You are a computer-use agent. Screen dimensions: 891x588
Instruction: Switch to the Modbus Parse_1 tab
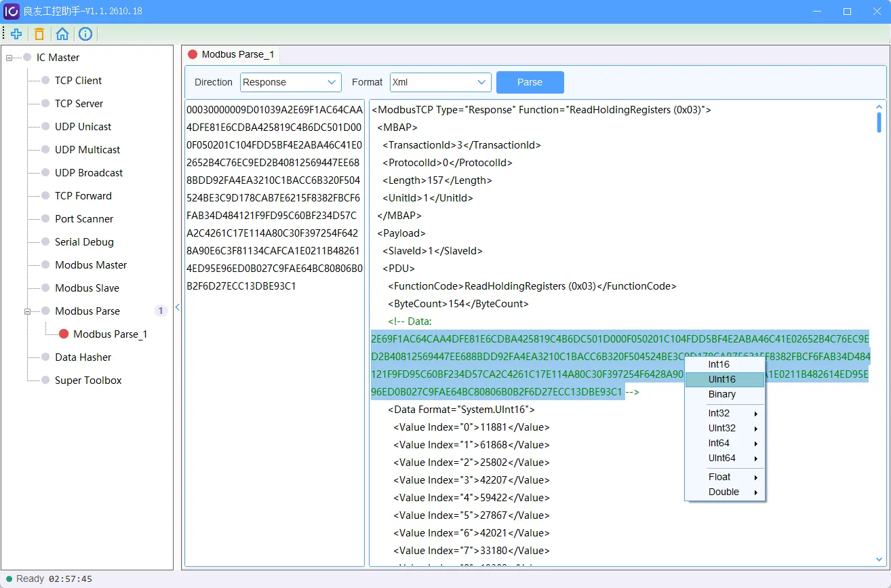pyautogui.click(x=231, y=54)
